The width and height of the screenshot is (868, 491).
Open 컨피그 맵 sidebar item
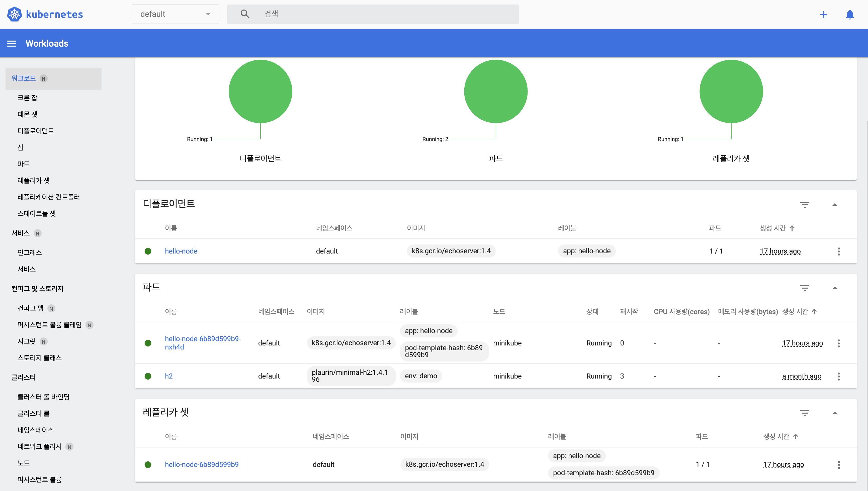[30, 308]
